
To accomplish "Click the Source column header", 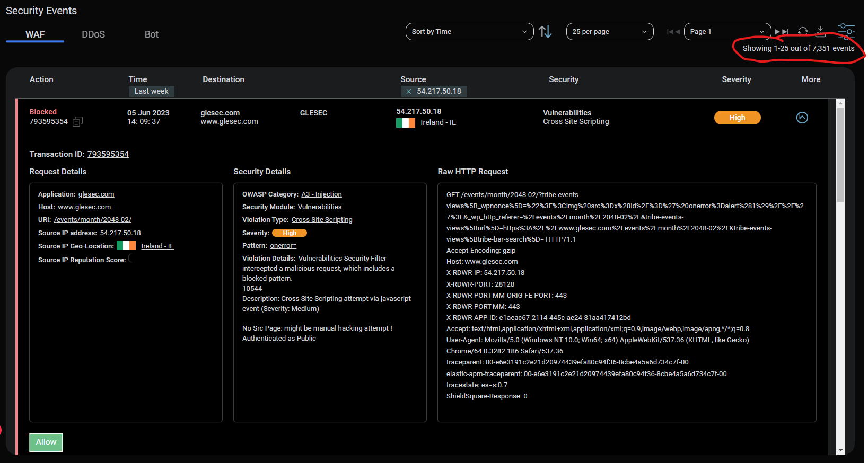I will click(413, 79).
